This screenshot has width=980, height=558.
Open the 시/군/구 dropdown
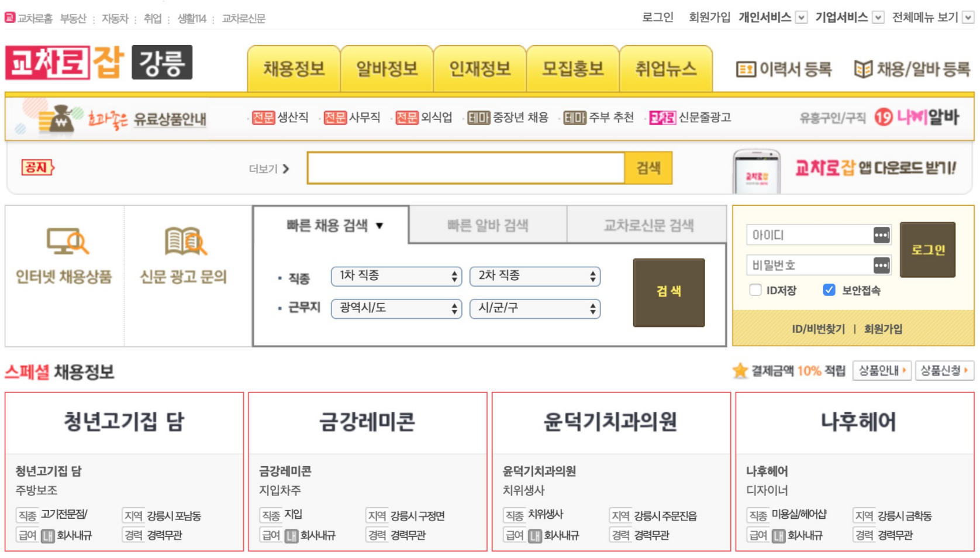click(535, 308)
